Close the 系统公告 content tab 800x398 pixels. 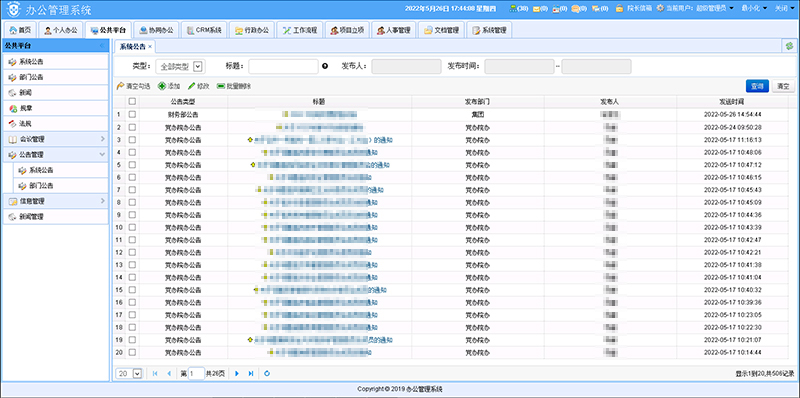150,46
